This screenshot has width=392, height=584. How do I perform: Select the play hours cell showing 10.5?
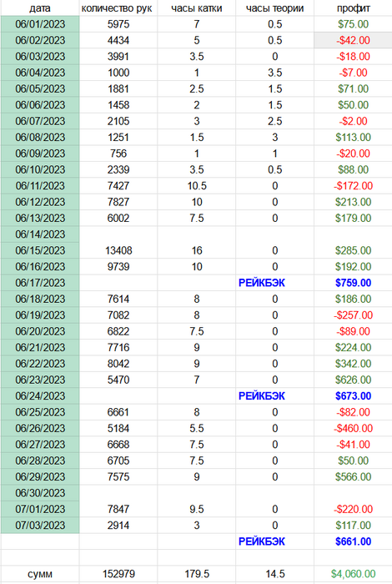pos(197,186)
